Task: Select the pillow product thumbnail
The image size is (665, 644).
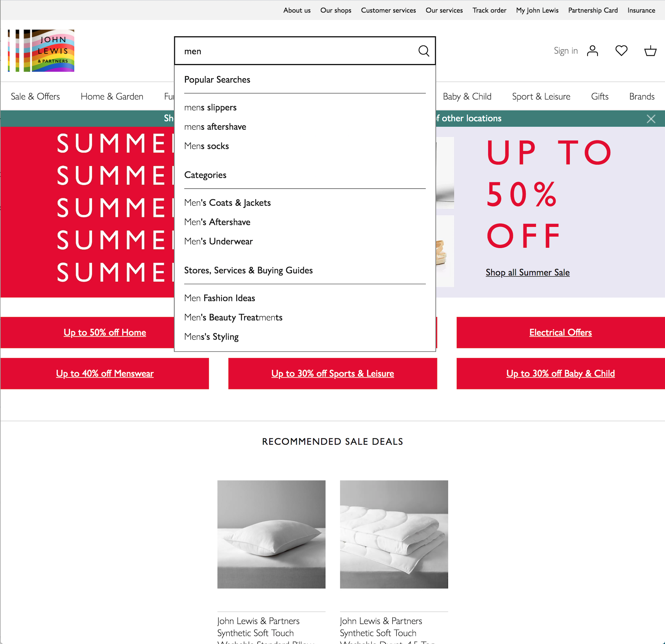Action: click(271, 534)
